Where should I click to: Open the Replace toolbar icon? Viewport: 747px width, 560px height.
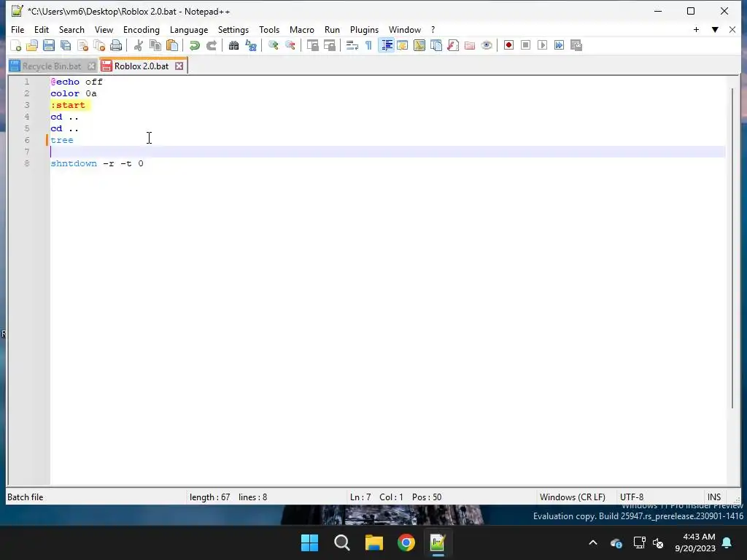pyautogui.click(x=251, y=45)
